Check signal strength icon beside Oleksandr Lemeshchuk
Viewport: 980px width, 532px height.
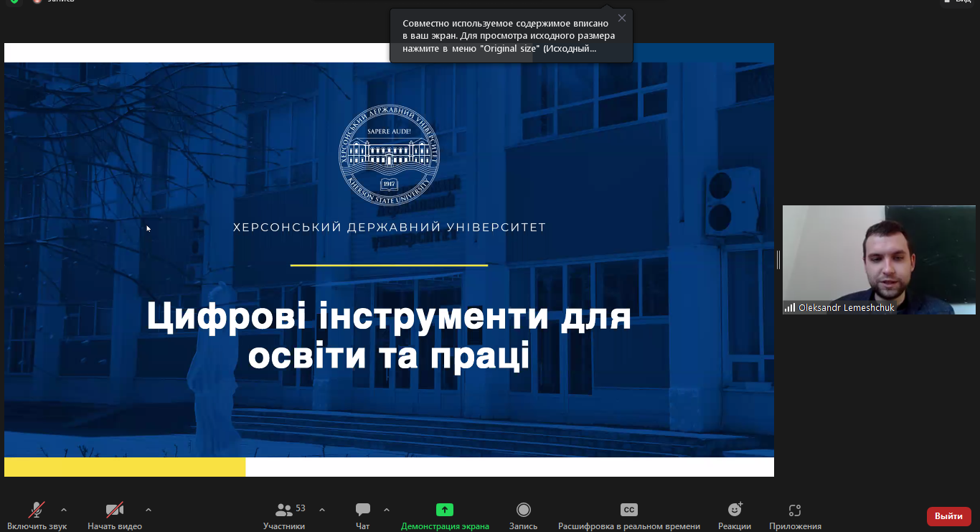pyautogui.click(x=790, y=307)
